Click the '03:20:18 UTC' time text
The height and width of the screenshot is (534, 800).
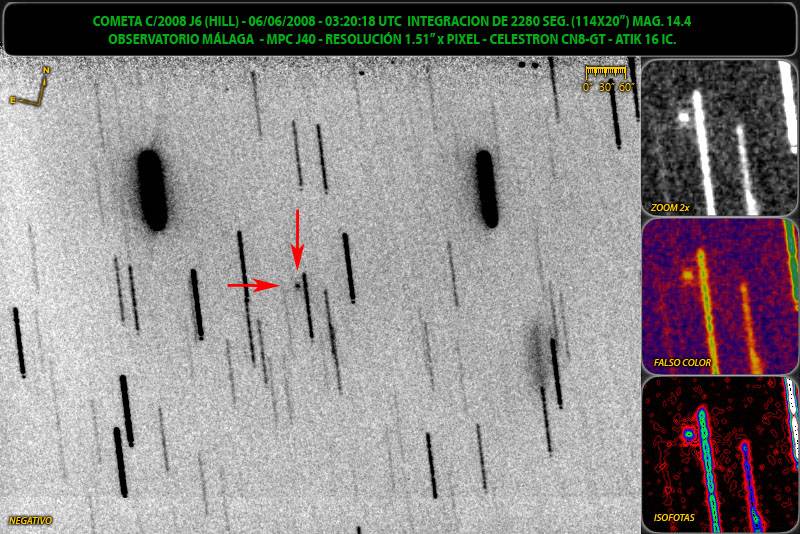[x=363, y=21]
